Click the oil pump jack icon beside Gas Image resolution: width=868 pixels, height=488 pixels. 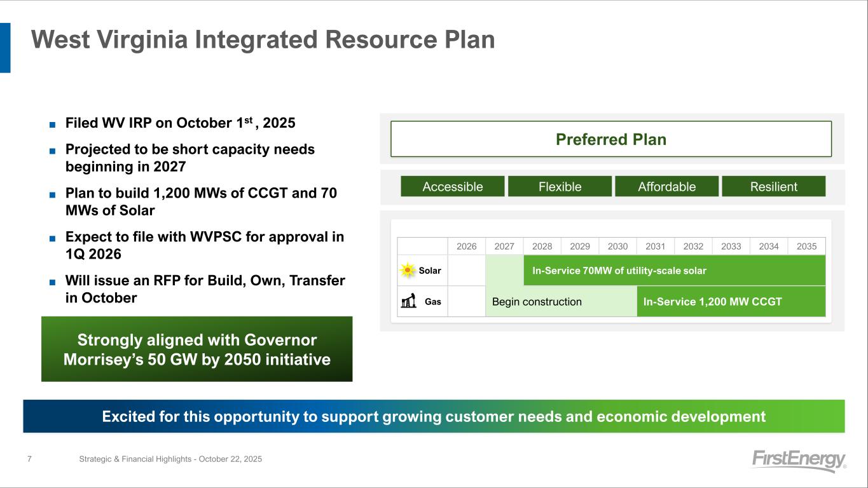[x=408, y=301]
